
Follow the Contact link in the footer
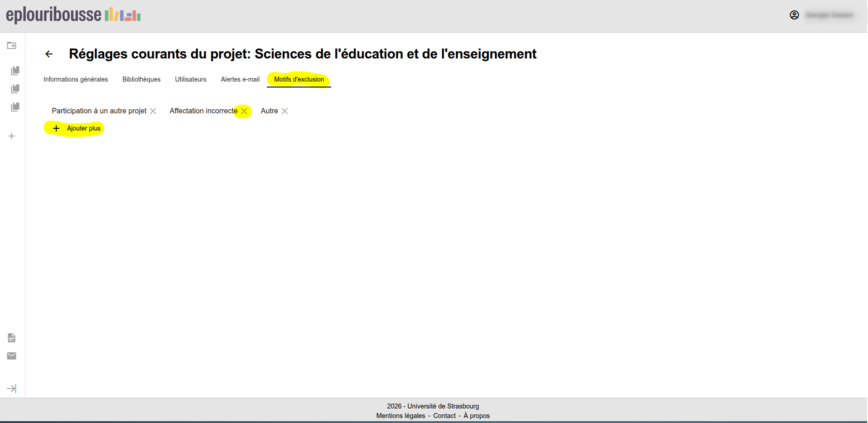point(444,416)
